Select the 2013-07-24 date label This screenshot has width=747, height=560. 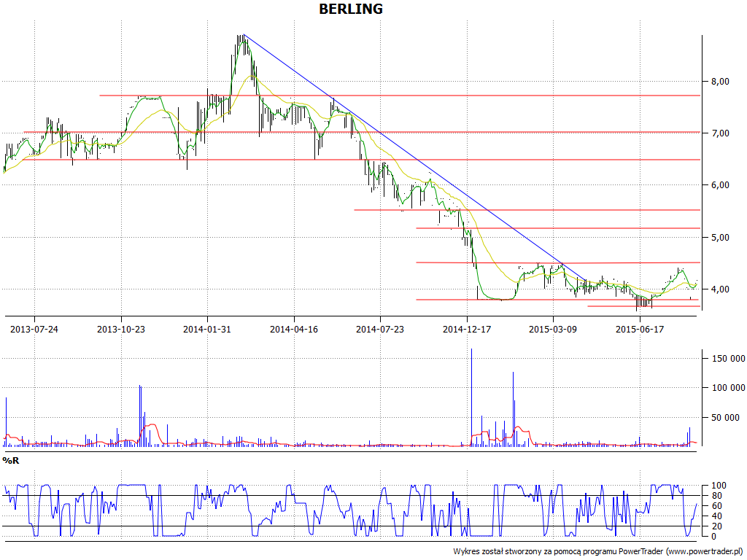click(34, 329)
